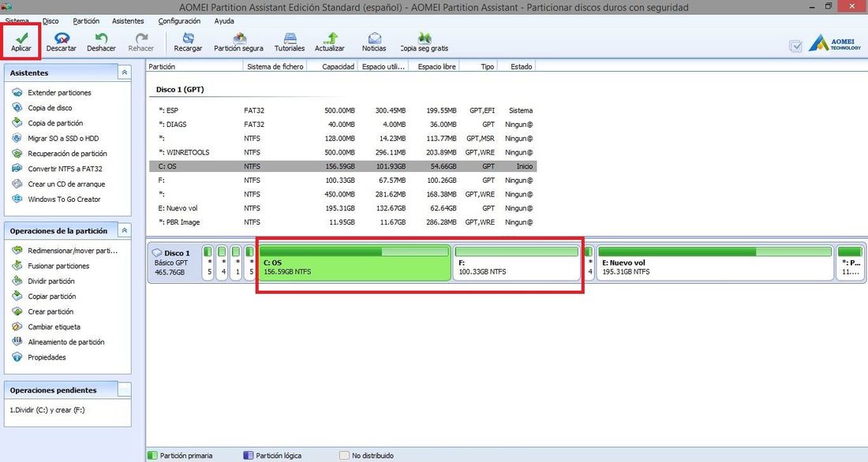Open Migrar SO a SSD o HDD
The width and height of the screenshot is (868, 462).
(63, 138)
